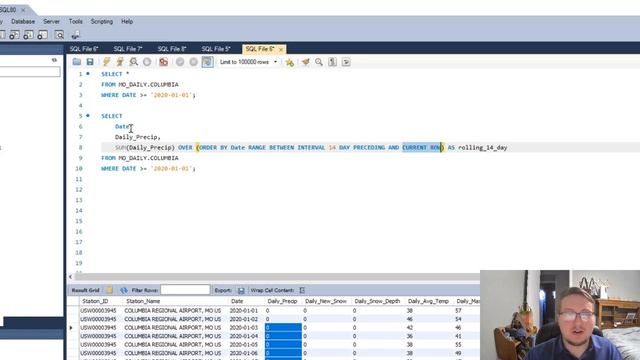The width and height of the screenshot is (640, 360).
Task: Execute the whole script with the lightning bolt
Action: (x=107, y=62)
